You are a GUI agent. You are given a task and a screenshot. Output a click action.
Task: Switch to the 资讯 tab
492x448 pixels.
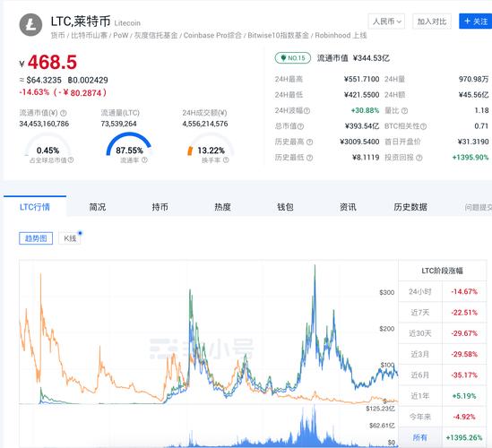point(348,207)
